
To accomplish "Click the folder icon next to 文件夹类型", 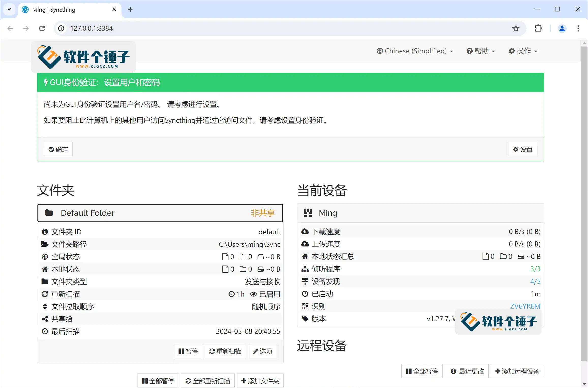I will [x=45, y=282].
